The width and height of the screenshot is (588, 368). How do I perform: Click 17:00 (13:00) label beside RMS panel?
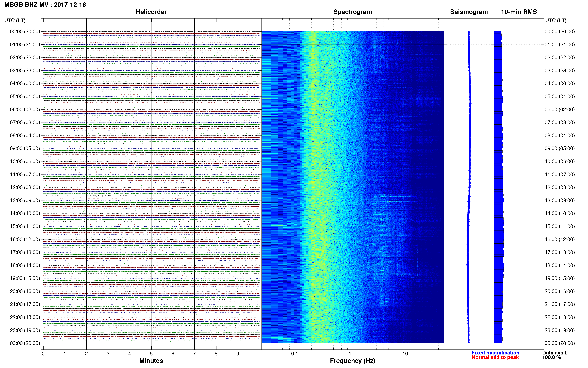coord(560,252)
